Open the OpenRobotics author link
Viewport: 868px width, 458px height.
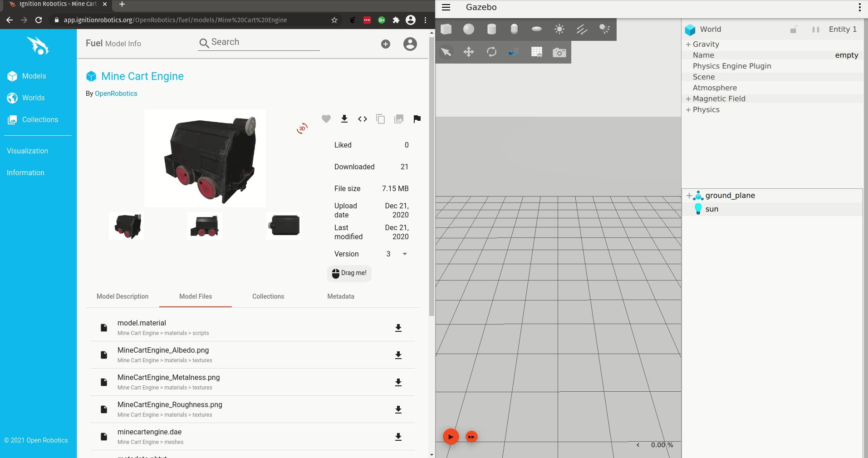pos(116,94)
